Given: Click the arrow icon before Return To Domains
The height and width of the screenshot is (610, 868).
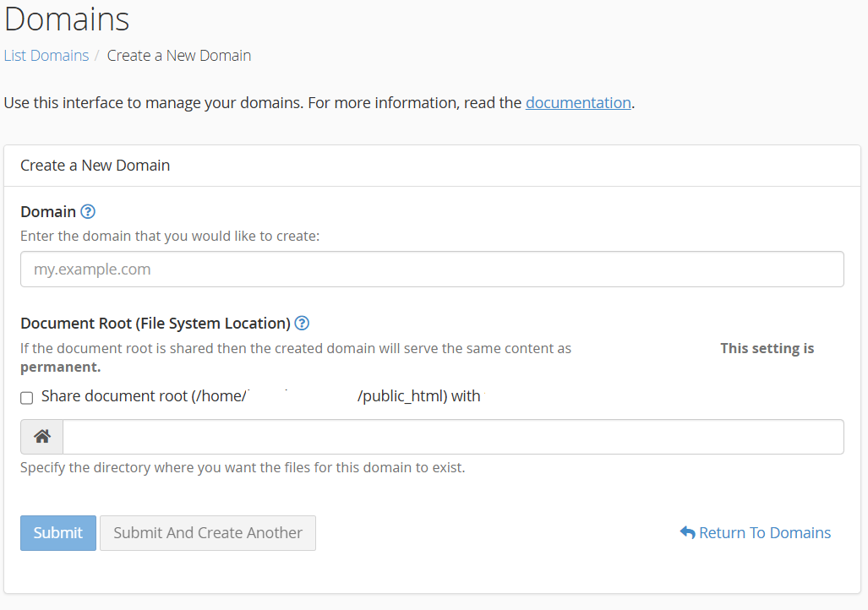Looking at the screenshot, I should pyautogui.click(x=687, y=533).
